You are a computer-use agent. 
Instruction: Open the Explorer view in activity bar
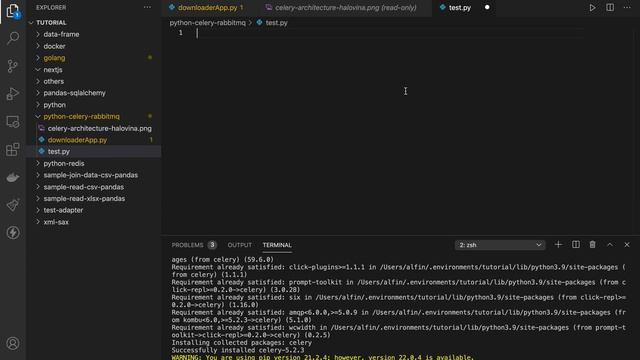[13, 11]
